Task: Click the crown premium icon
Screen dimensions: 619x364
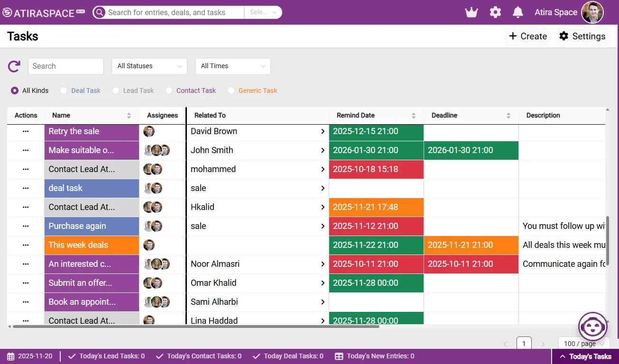Action: pyautogui.click(x=471, y=12)
